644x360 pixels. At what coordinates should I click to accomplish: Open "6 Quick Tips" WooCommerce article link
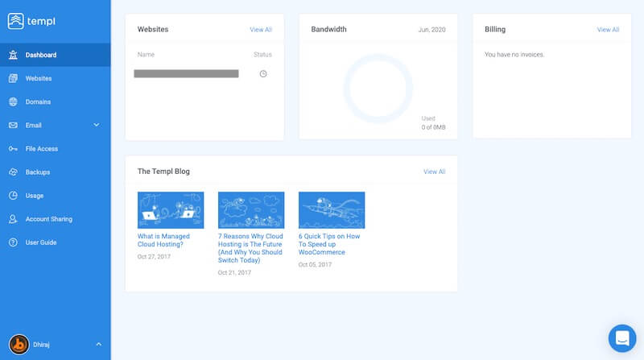[329, 244]
